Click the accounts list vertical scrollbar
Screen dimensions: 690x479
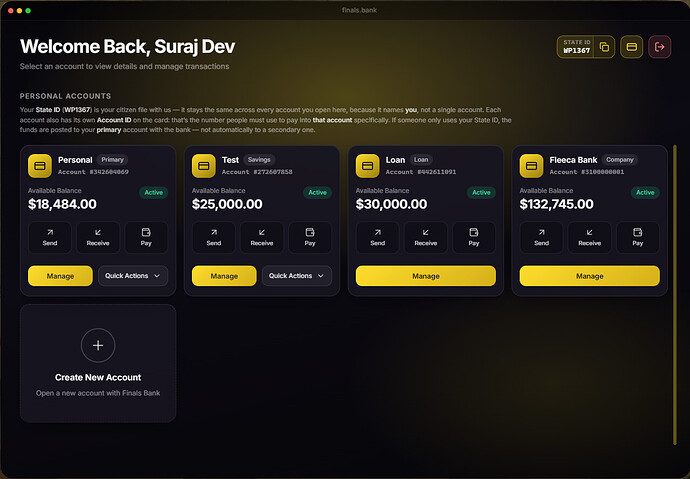[675, 295]
